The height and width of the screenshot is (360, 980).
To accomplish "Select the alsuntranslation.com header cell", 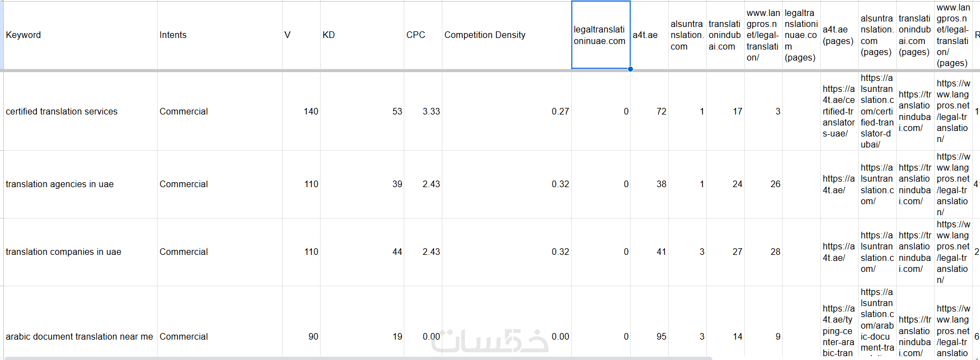I will [687, 35].
